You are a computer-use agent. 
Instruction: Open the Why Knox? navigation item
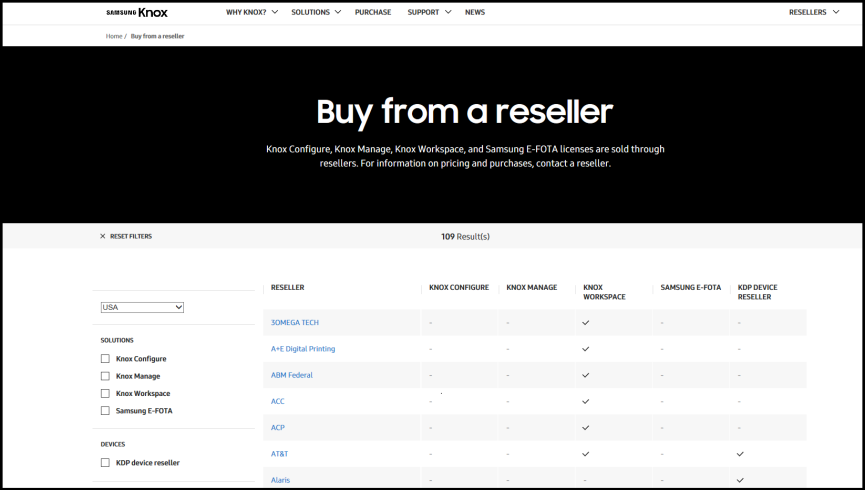246,12
